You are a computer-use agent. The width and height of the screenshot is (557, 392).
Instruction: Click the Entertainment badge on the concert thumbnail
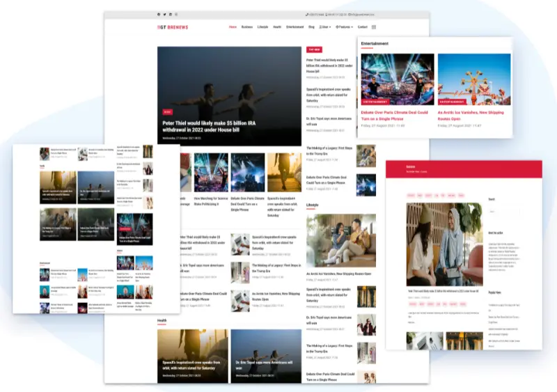coord(375,102)
